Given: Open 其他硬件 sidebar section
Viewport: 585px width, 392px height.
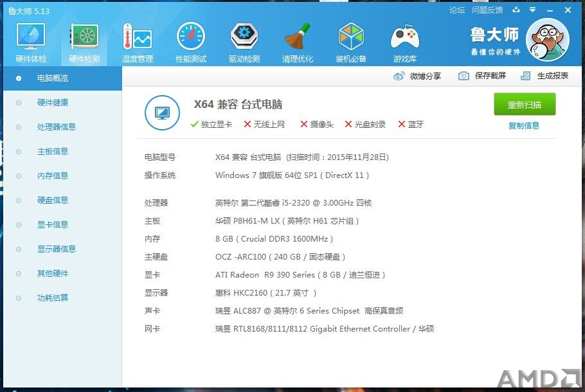Looking at the screenshot, I should tap(62, 274).
